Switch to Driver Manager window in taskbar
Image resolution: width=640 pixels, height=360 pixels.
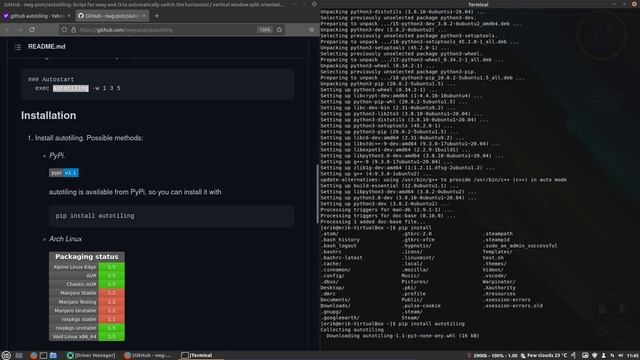[x=91, y=355]
